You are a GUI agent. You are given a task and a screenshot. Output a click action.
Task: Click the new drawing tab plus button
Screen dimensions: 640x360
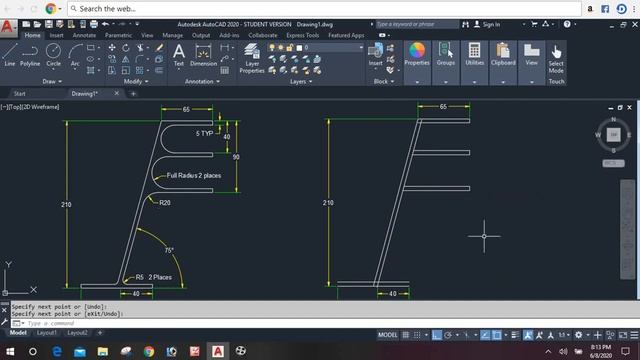(133, 93)
